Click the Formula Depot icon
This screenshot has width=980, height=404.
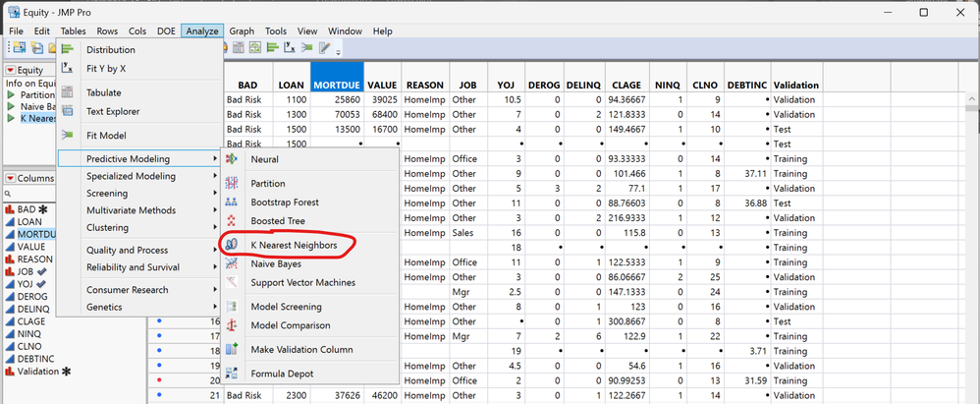click(232, 374)
